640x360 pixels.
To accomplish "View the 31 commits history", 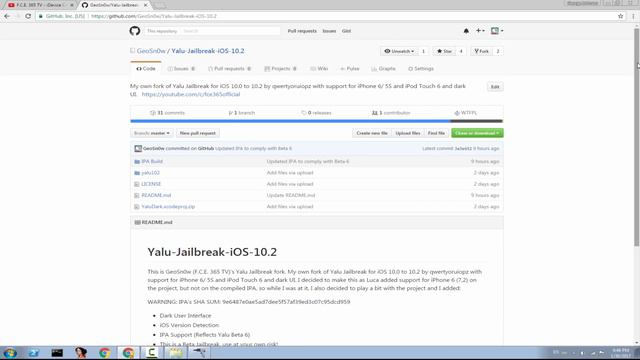I will pyautogui.click(x=167, y=113).
